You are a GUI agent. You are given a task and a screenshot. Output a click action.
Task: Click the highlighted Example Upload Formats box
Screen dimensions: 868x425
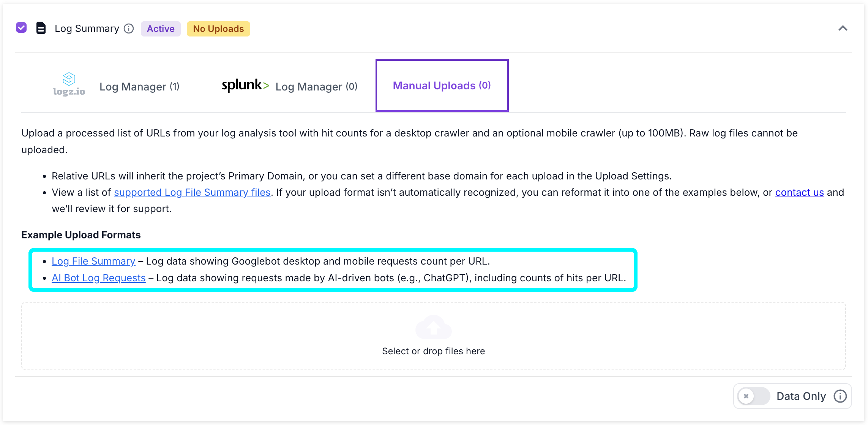(x=332, y=270)
